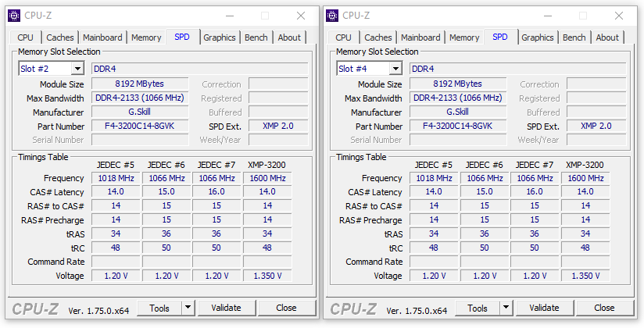This screenshot has height=328, width=644.
Task: Click the DDR4 type field in Slot #2 window
Action: tap(199, 69)
